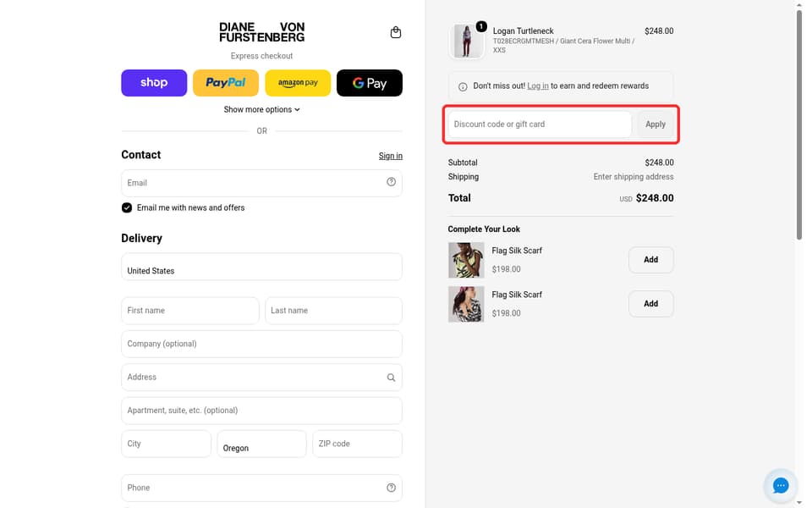This screenshot has height=508, width=812.
Task: Pay with Amazon Pay button
Action: 298,83
